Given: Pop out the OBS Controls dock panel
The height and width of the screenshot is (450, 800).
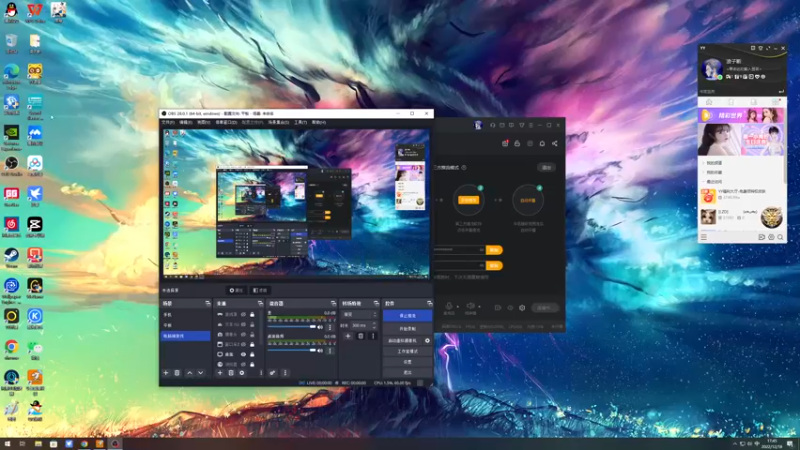Looking at the screenshot, I should coord(430,303).
